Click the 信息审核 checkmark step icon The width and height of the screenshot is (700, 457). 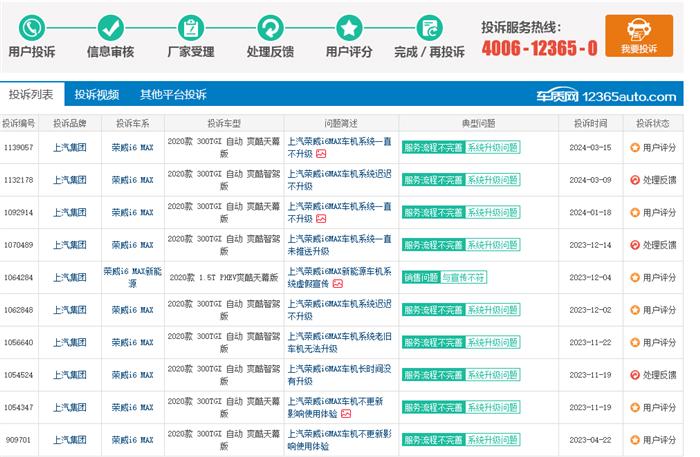pyautogui.click(x=111, y=28)
